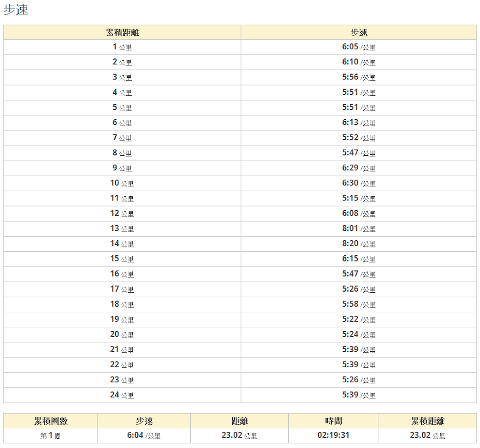Click the 累積距離 header in the lap table

pyautogui.click(x=428, y=421)
